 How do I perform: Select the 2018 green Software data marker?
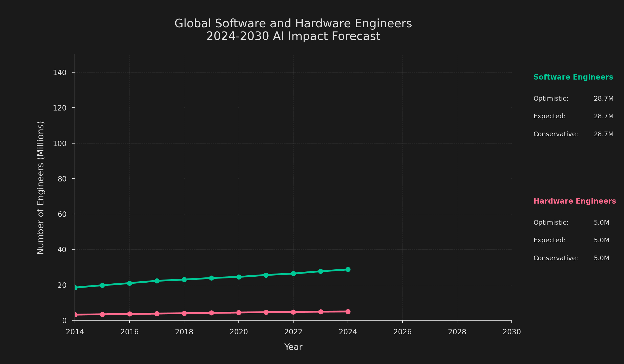[184, 279]
